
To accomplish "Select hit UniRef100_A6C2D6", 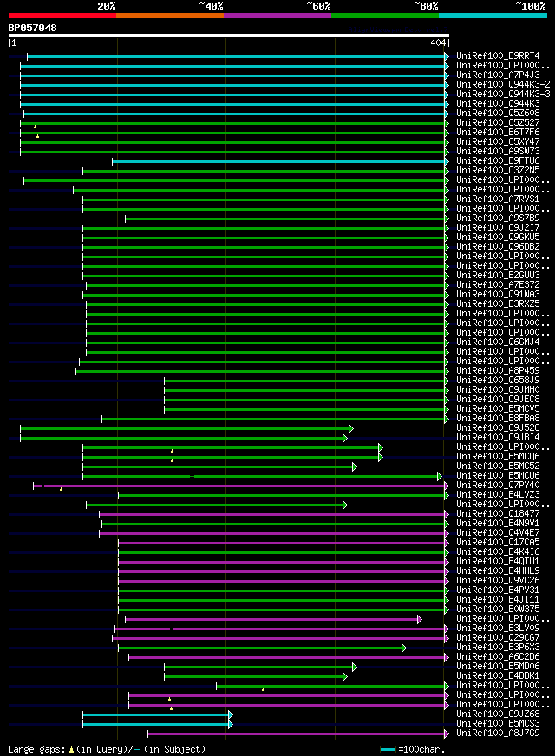I will (498, 657).
